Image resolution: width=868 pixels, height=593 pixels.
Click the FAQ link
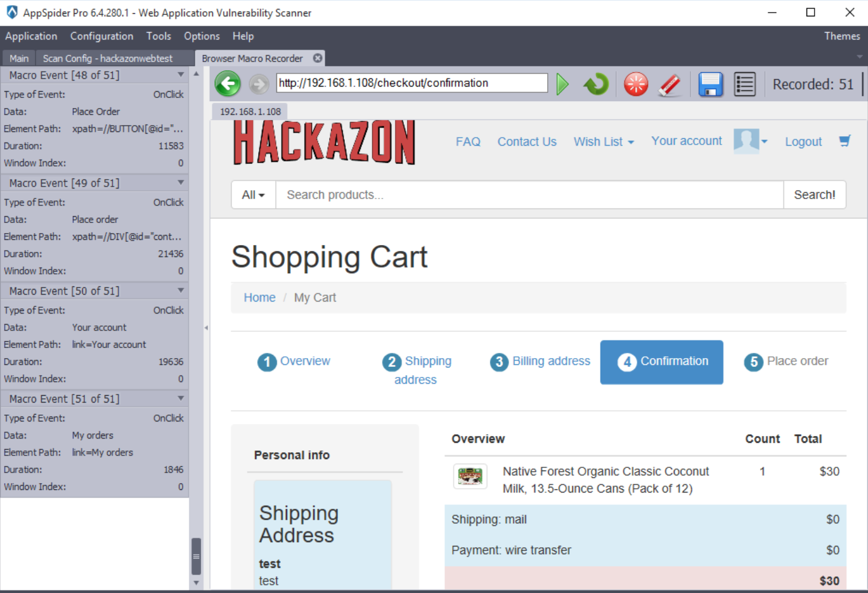[468, 141]
